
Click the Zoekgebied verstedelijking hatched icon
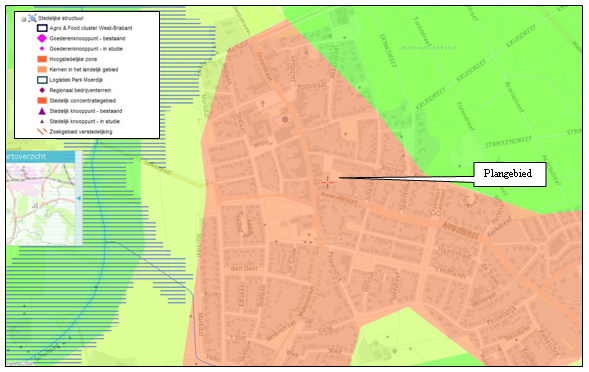[42, 132]
